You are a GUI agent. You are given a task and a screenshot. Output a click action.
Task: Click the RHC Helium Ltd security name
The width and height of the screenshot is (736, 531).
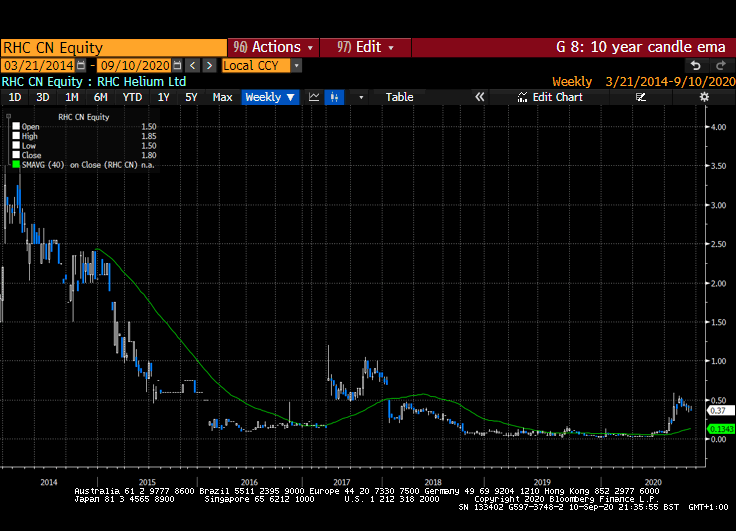point(141,82)
